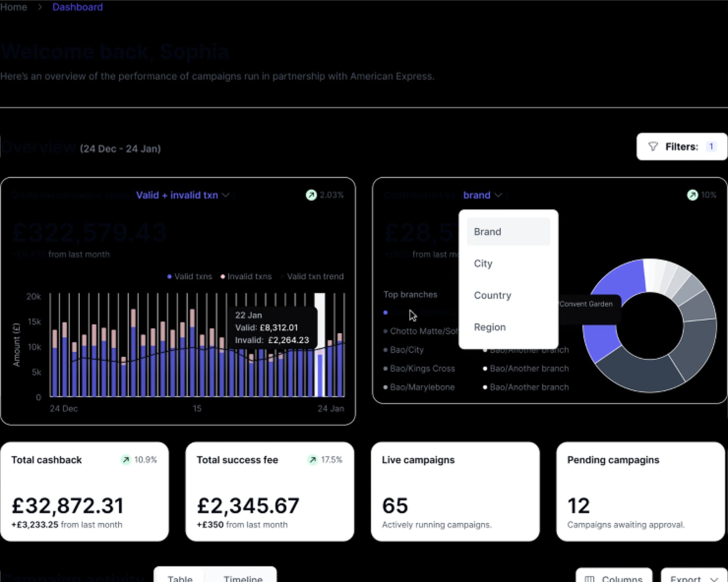Image resolution: width=728 pixels, height=582 pixels.
Task: Toggle the Invalid txns legend item
Action: pos(246,277)
